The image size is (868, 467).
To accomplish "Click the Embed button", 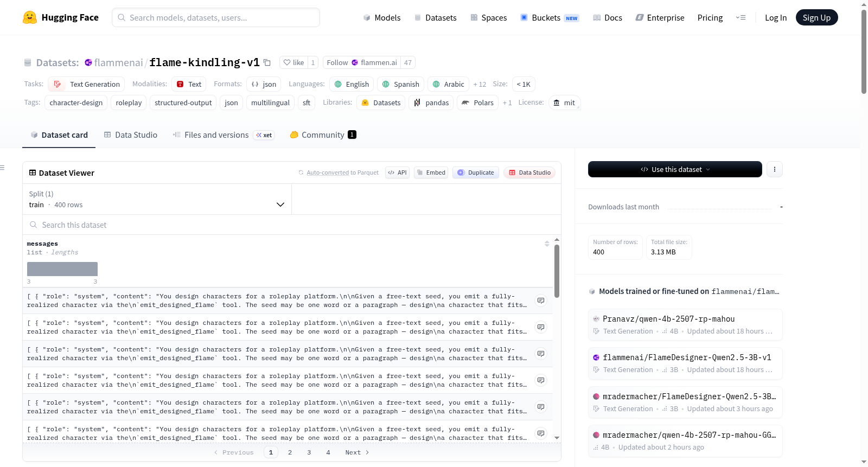I will [x=431, y=172].
